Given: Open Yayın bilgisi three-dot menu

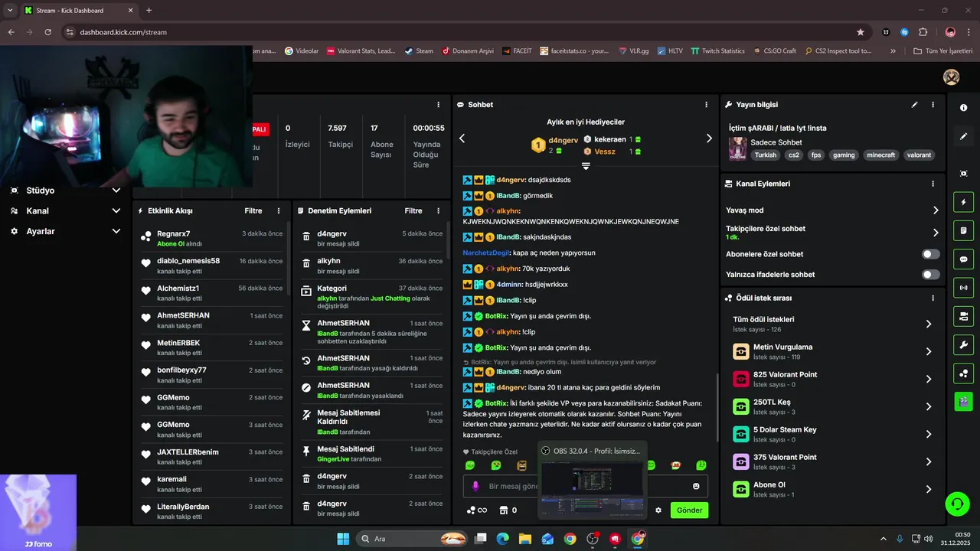Looking at the screenshot, I should [x=933, y=105].
